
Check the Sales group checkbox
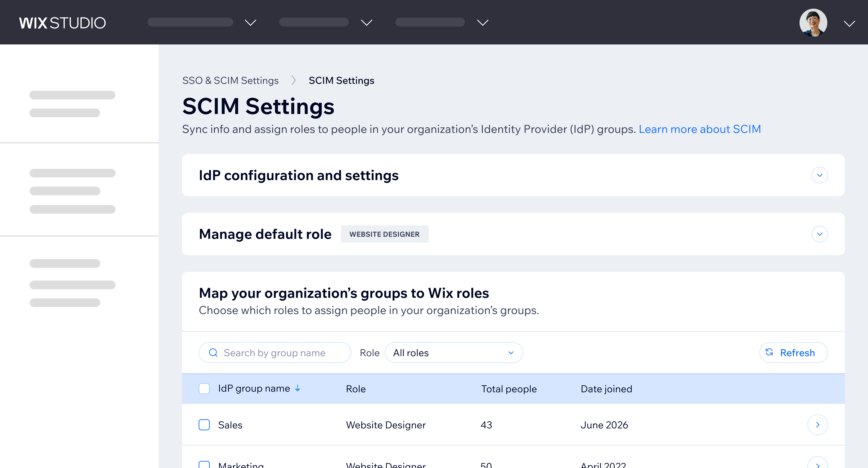click(204, 425)
